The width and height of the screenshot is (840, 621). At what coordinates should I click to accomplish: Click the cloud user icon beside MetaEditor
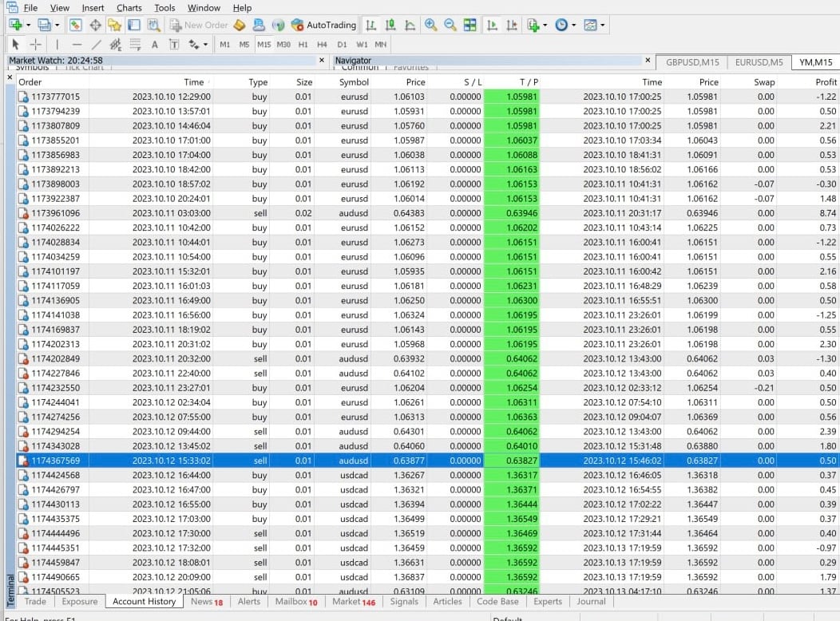(x=259, y=25)
